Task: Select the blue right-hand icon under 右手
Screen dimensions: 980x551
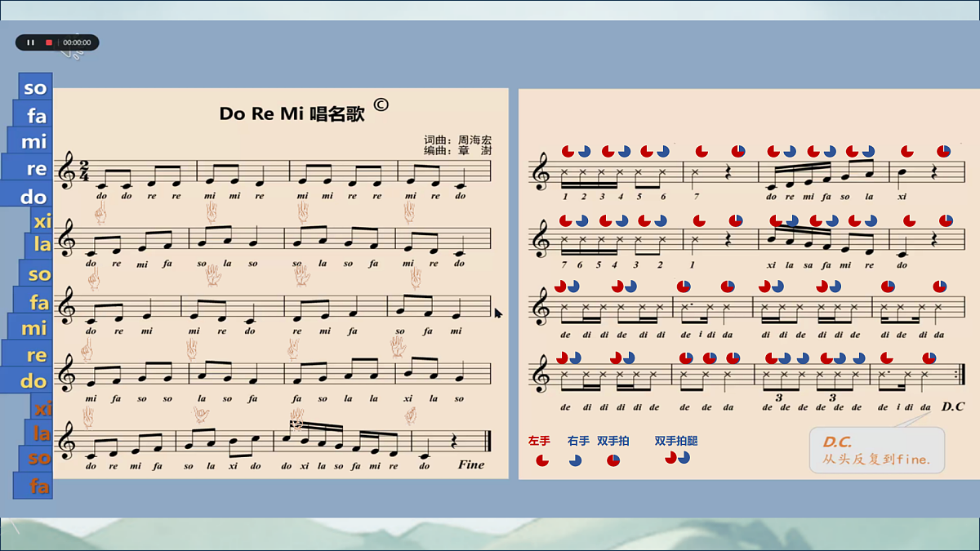Action: click(576, 460)
